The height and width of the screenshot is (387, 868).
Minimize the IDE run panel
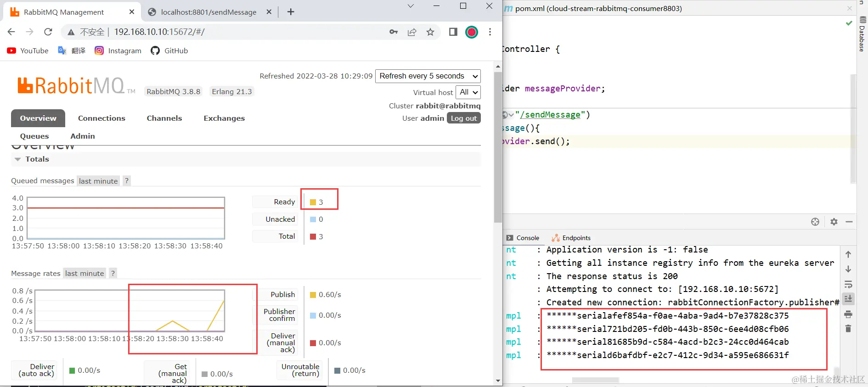pos(849,222)
